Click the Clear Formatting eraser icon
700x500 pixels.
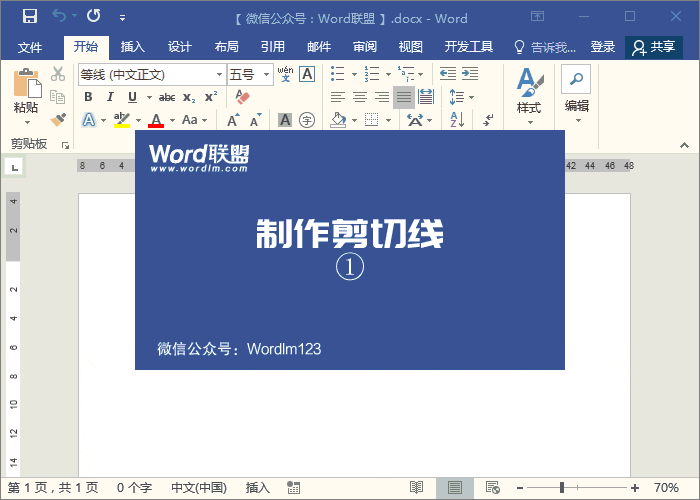coord(242,97)
